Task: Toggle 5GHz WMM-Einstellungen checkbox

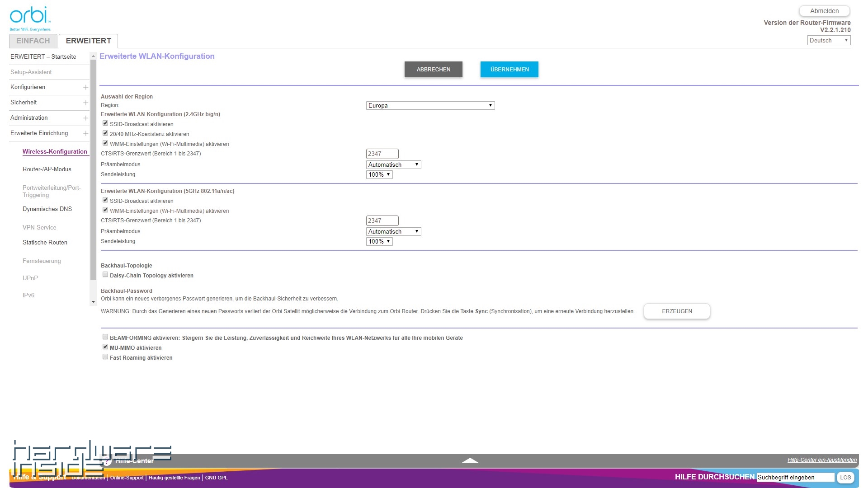Action: pos(105,210)
